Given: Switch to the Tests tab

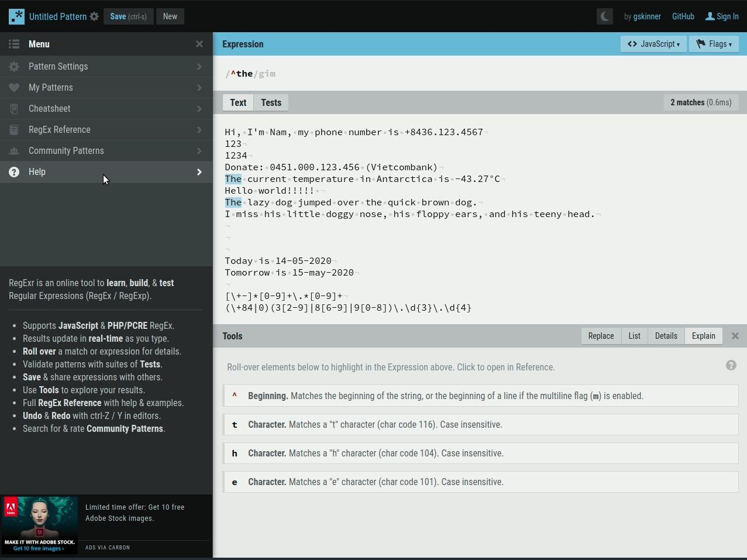Looking at the screenshot, I should point(271,102).
